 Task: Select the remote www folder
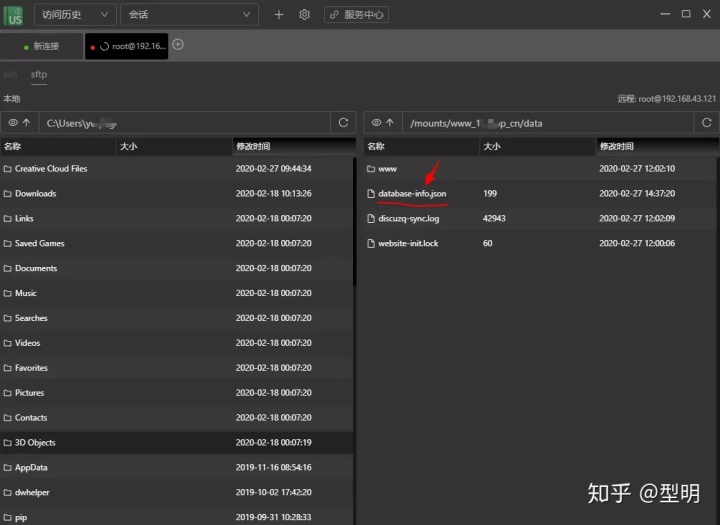click(540, 169)
